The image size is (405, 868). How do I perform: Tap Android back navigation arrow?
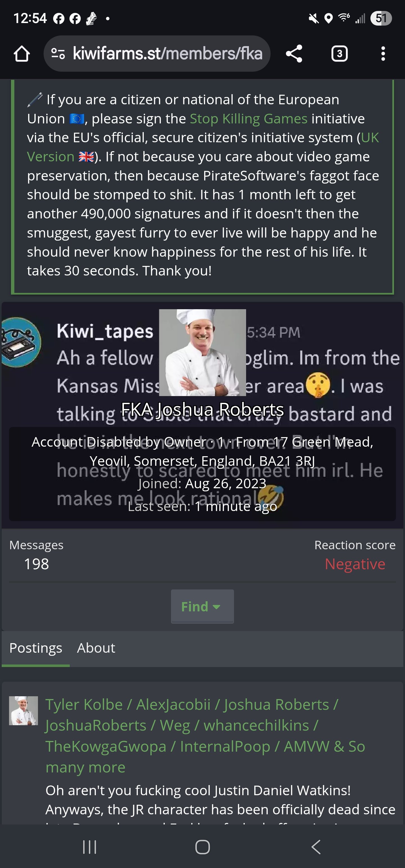coord(316,847)
